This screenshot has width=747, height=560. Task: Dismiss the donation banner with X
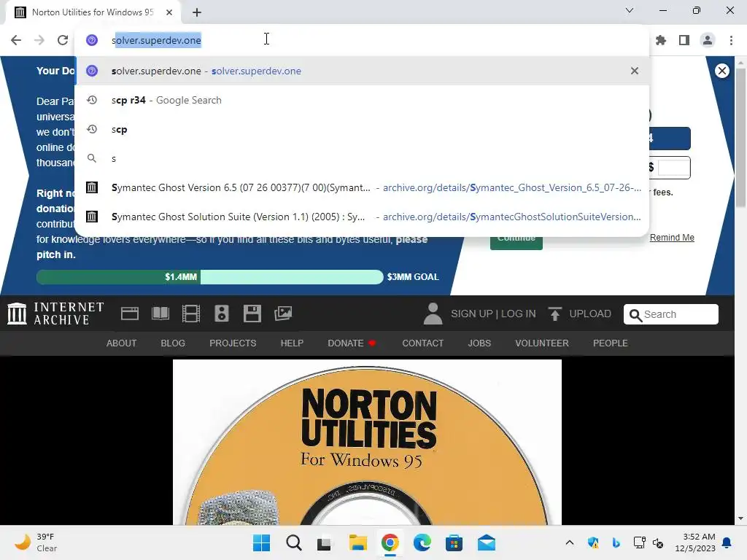point(721,71)
